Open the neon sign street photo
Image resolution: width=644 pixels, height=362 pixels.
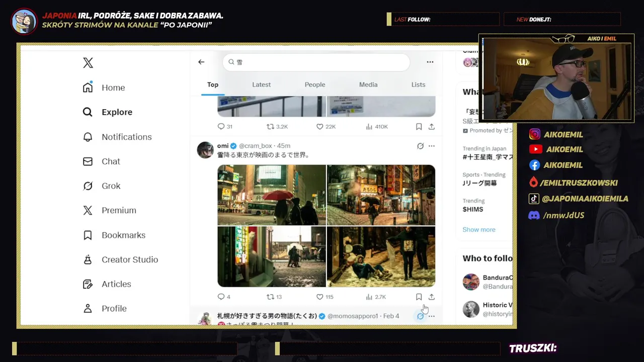[x=272, y=256]
